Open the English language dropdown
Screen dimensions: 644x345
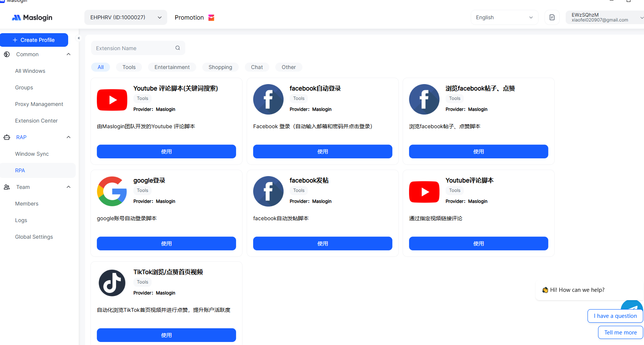(504, 18)
